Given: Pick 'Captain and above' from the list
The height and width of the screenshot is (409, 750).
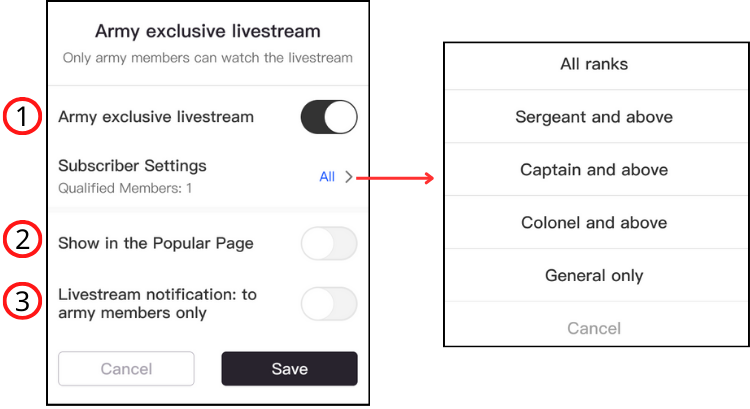Looking at the screenshot, I should pyautogui.click(x=594, y=170).
